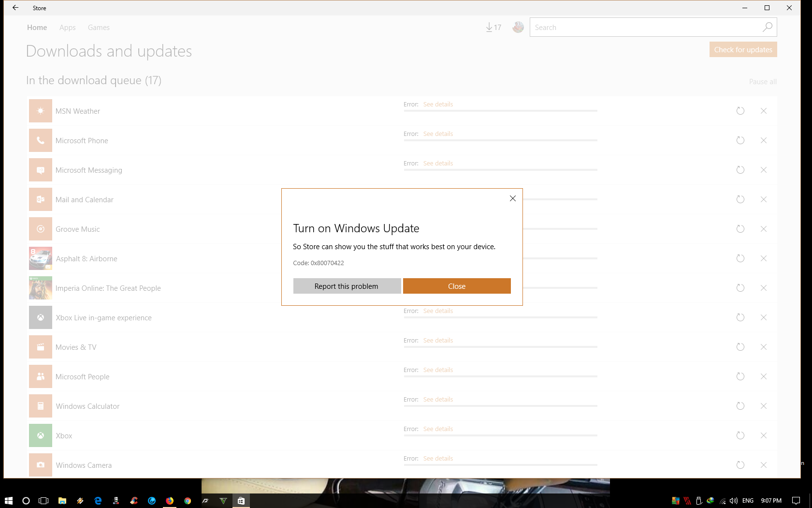
Task: Click Movies & TV progress bar
Action: click(501, 347)
